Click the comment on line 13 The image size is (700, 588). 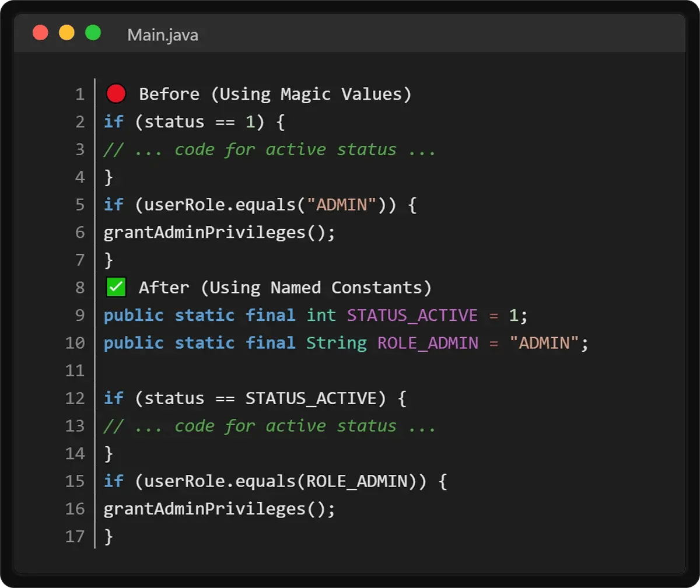[x=269, y=426]
